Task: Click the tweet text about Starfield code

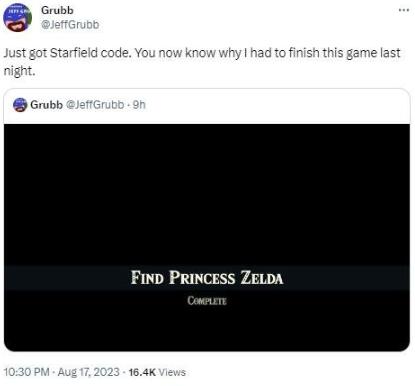Action: [x=202, y=62]
